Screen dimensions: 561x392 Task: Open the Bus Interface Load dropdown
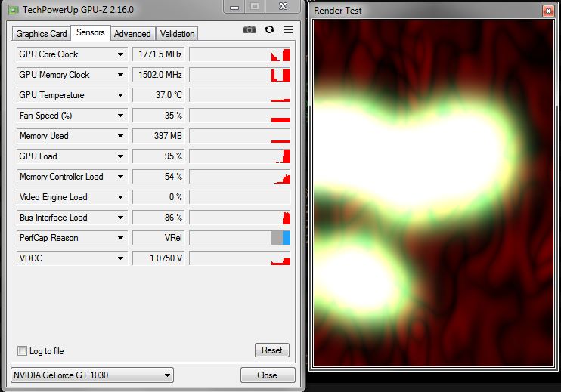coord(120,218)
